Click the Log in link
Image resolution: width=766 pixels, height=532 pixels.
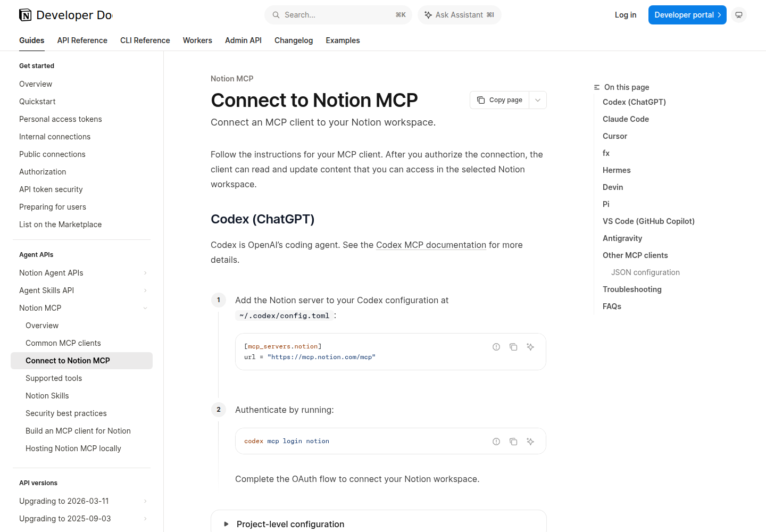click(x=626, y=15)
